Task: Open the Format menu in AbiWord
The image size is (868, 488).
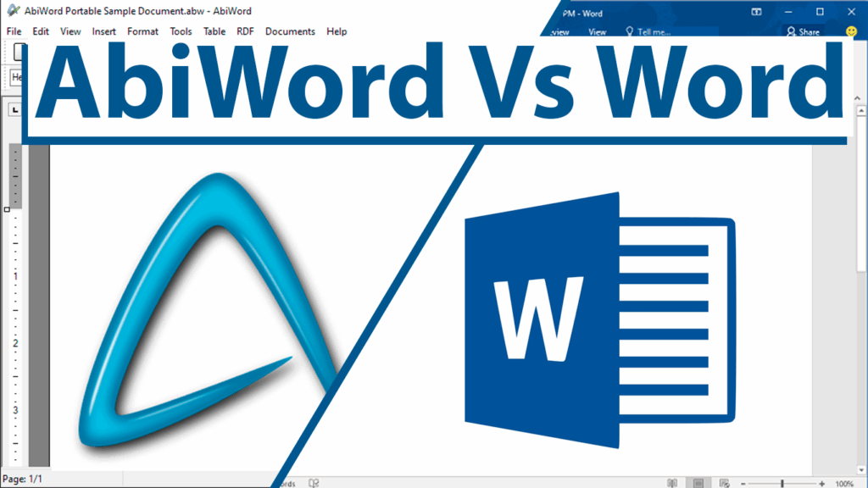Action: point(142,31)
